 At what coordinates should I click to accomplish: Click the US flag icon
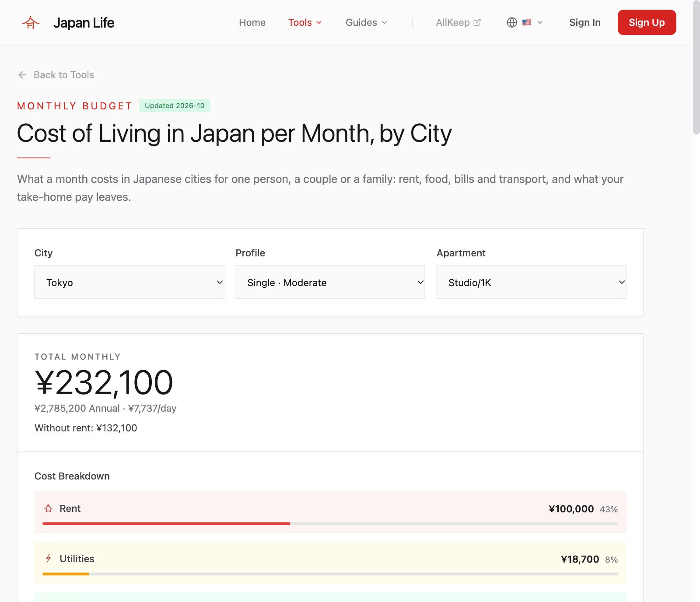tap(527, 22)
